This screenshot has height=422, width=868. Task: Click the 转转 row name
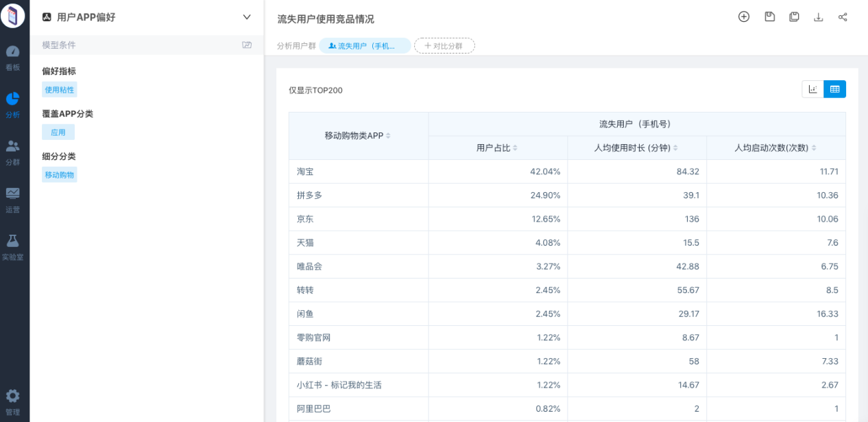point(305,290)
